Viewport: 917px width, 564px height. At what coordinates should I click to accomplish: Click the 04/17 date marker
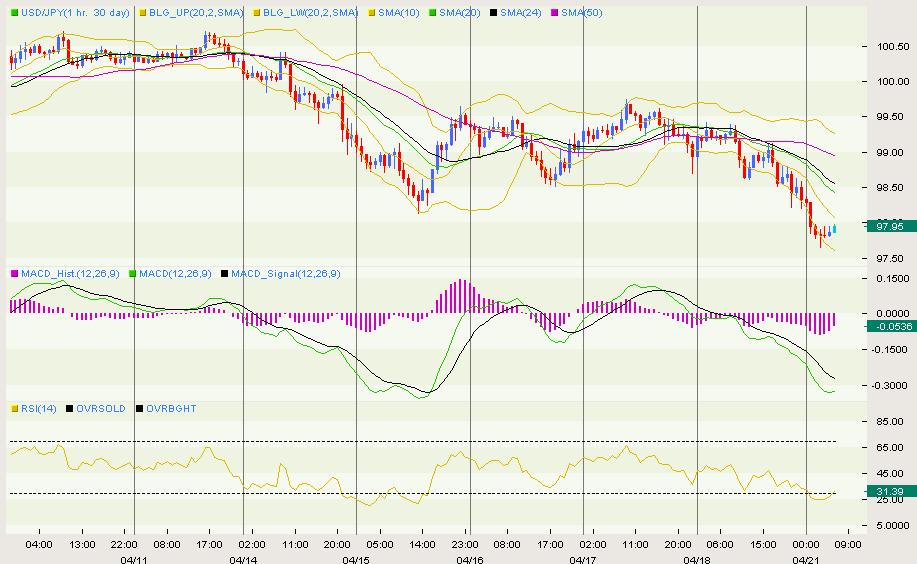click(x=583, y=559)
